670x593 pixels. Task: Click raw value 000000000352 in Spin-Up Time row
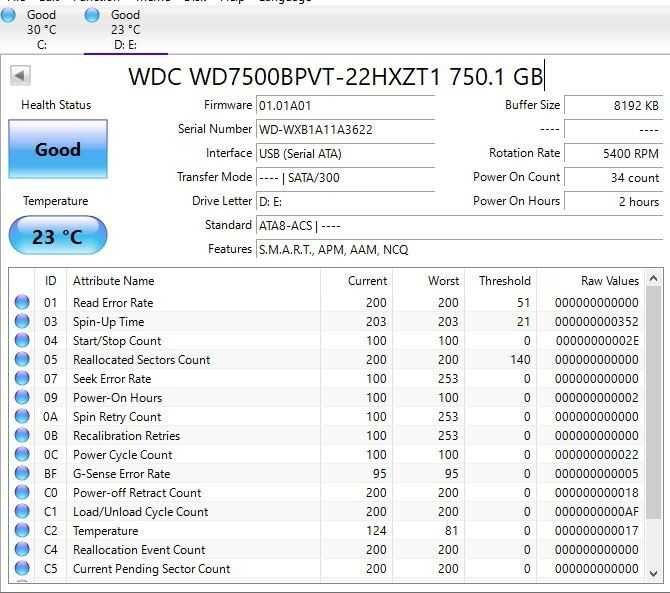tap(597, 322)
